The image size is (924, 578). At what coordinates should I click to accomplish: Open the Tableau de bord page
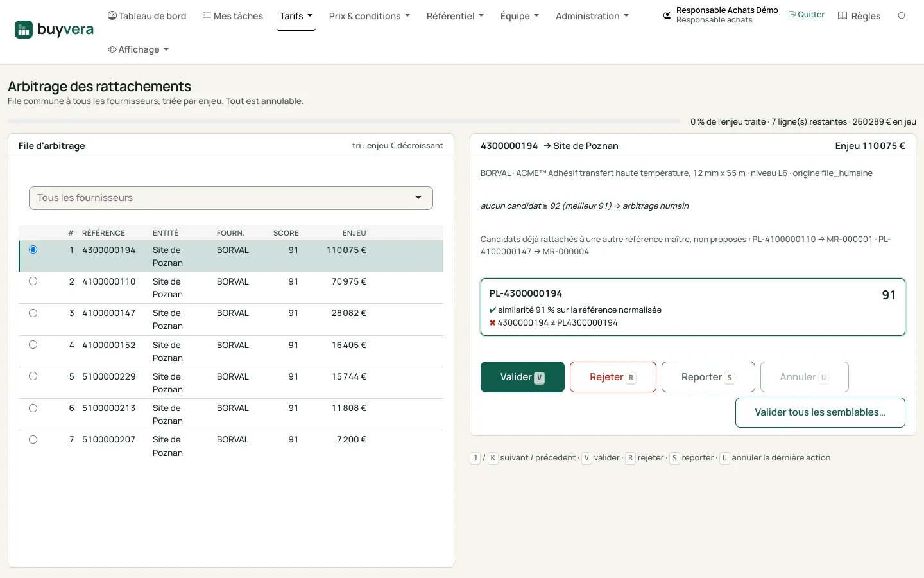click(147, 16)
